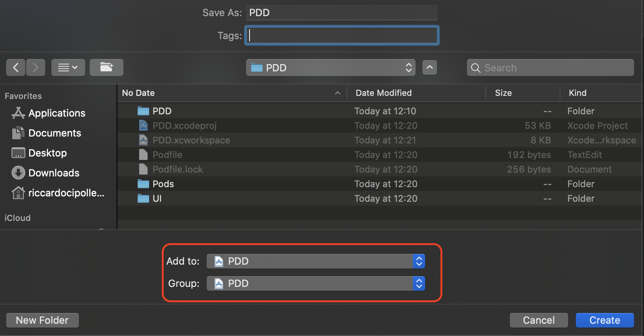Go forward with the right chevron button
Screen dimensions: 644x336
click(36, 68)
